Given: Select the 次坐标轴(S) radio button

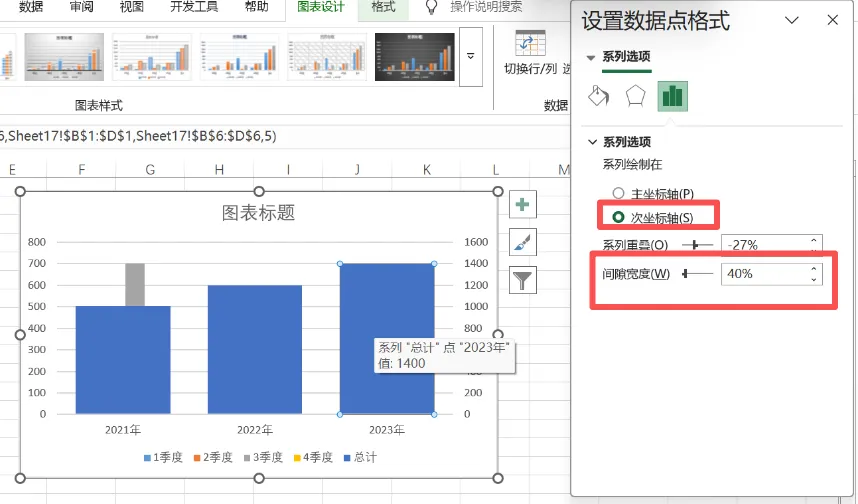Looking at the screenshot, I should pos(618,217).
